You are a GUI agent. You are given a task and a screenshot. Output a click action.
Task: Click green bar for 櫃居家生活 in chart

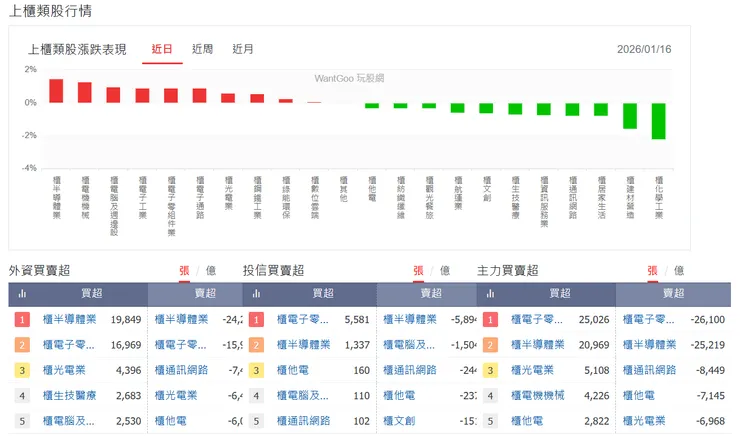coord(601,109)
